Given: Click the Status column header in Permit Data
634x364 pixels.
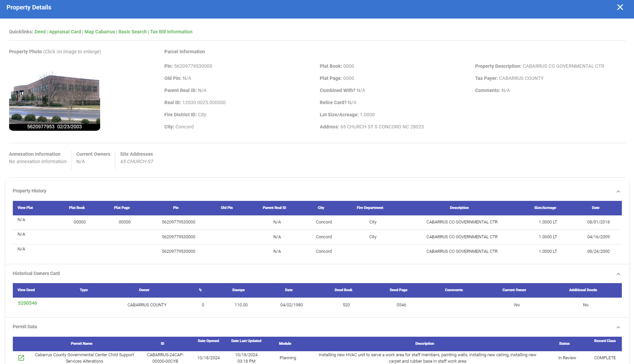Looking at the screenshot, I should coord(564,343).
